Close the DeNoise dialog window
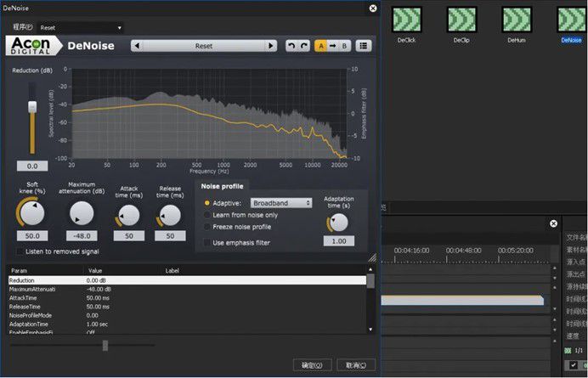The image size is (588, 378). 373,8
